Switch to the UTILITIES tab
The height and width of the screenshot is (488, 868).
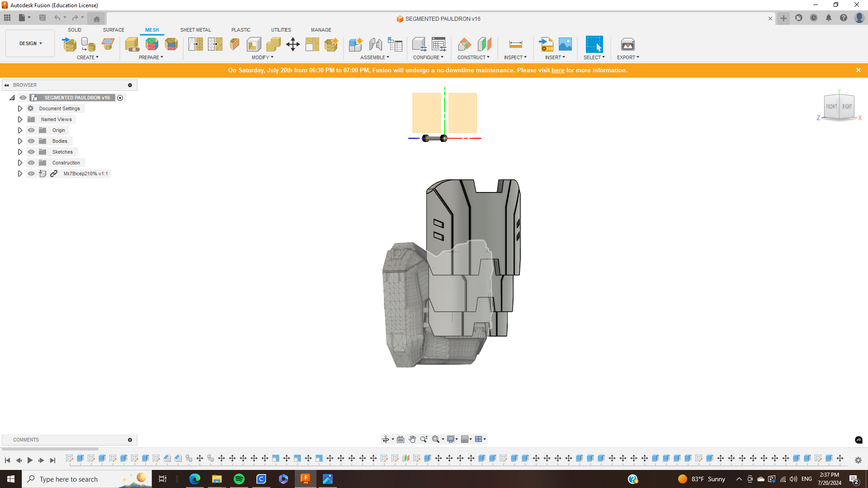[281, 30]
